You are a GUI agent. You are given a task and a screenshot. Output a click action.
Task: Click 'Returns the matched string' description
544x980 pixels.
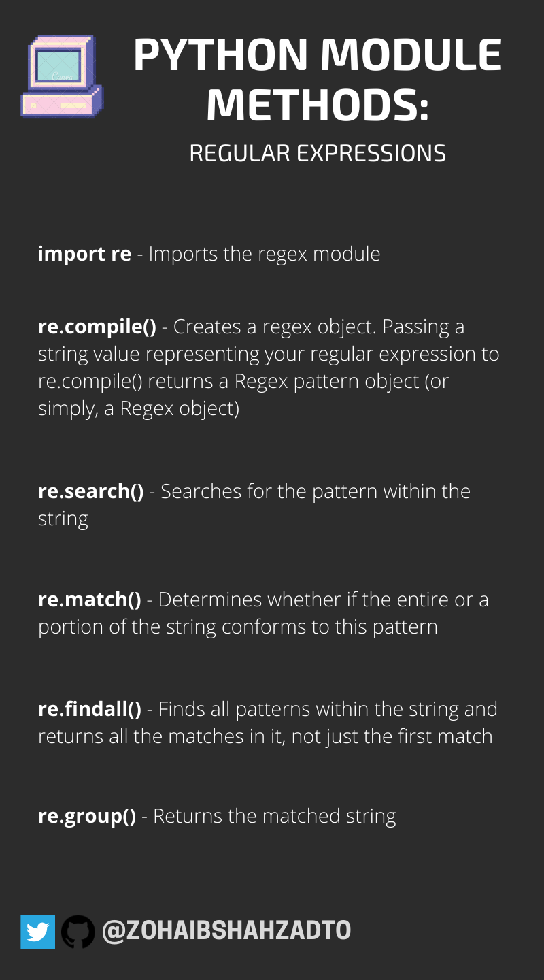point(275,816)
